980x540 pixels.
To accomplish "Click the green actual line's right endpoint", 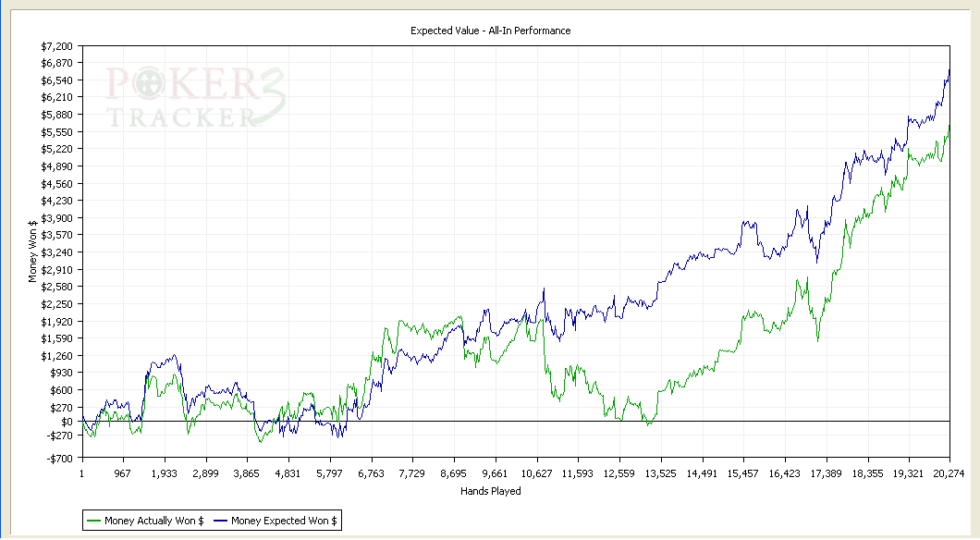I will click(x=949, y=126).
